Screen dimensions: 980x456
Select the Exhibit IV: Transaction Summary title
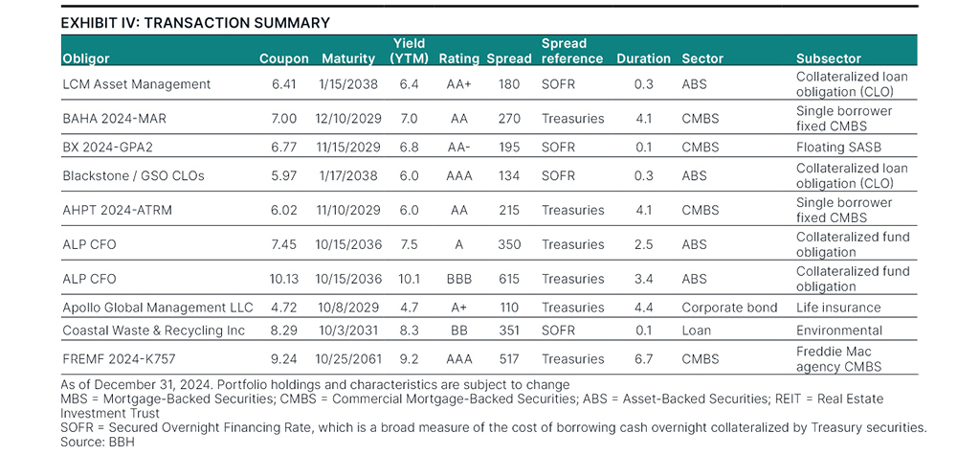point(195,23)
